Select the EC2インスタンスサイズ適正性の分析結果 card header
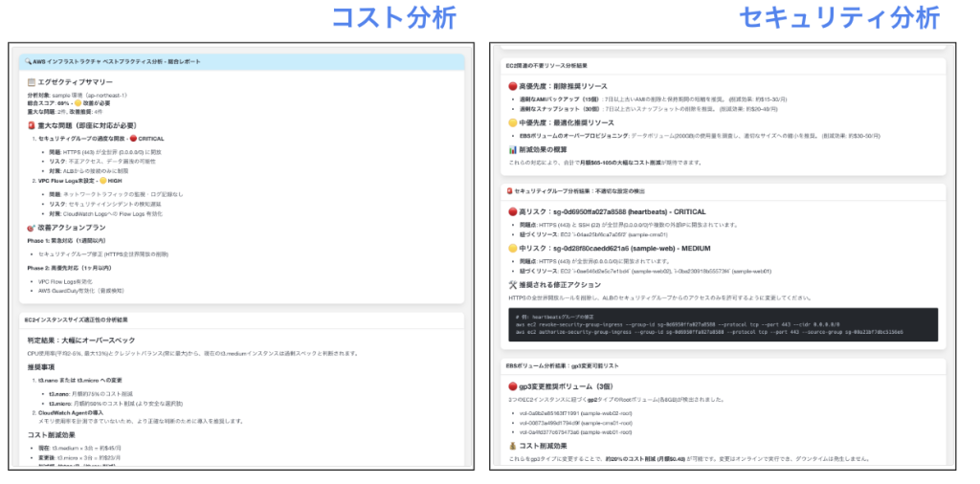This screenshot has width=980, height=484. point(241,319)
